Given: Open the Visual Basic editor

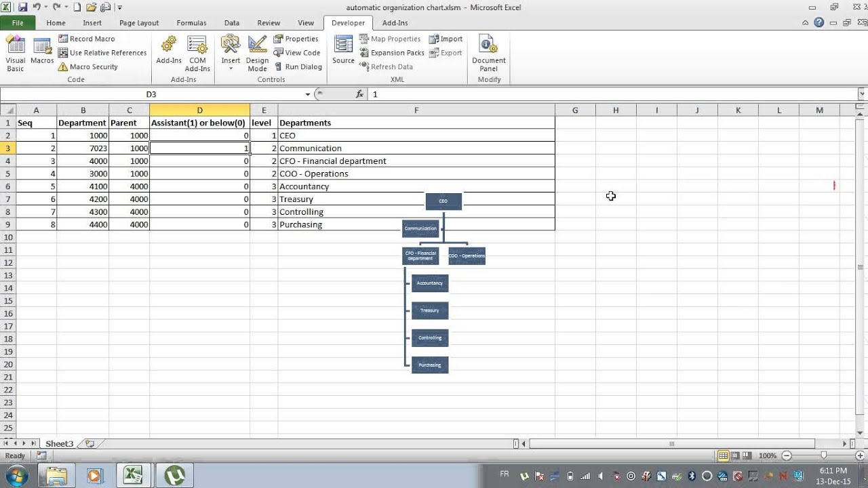Looking at the screenshot, I should coord(15,54).
